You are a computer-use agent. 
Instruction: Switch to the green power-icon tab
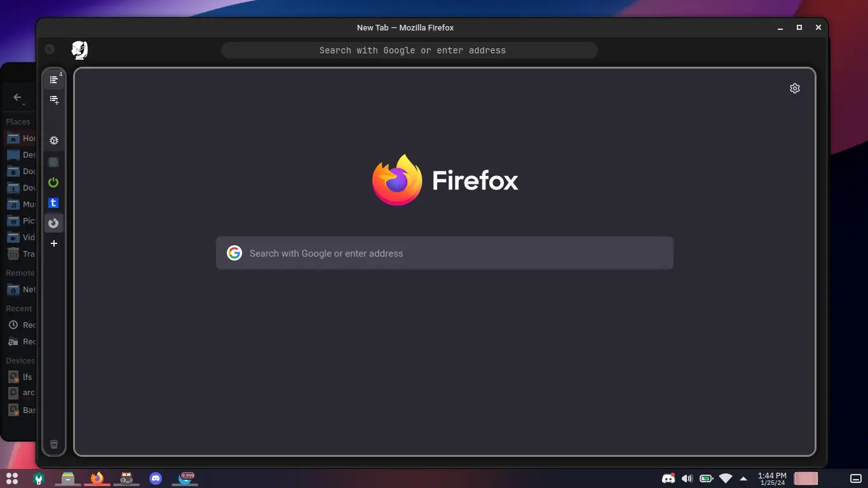pos(54,182)
